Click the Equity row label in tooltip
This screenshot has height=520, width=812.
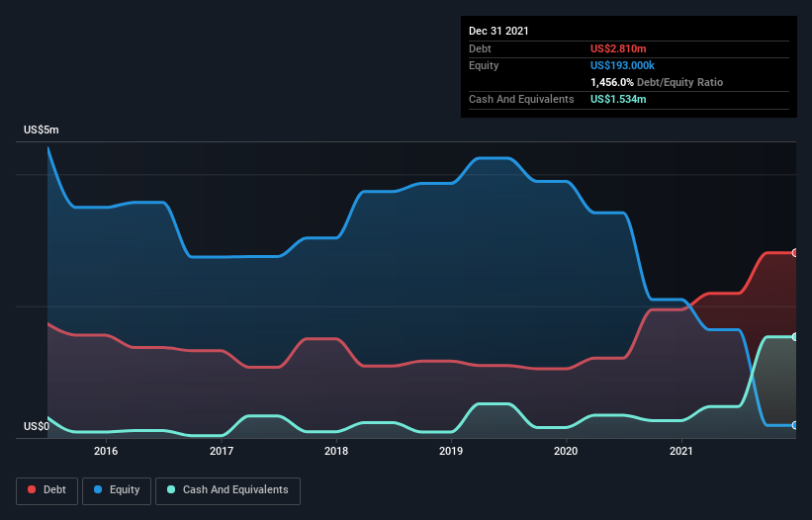pos(484,65)
